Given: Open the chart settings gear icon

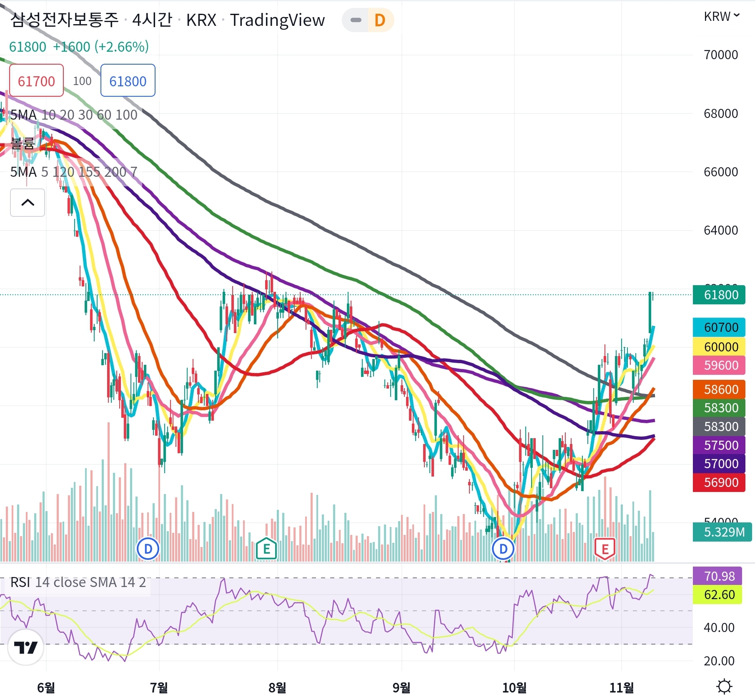Looking at the screenshot, I should tap(724, 686).
